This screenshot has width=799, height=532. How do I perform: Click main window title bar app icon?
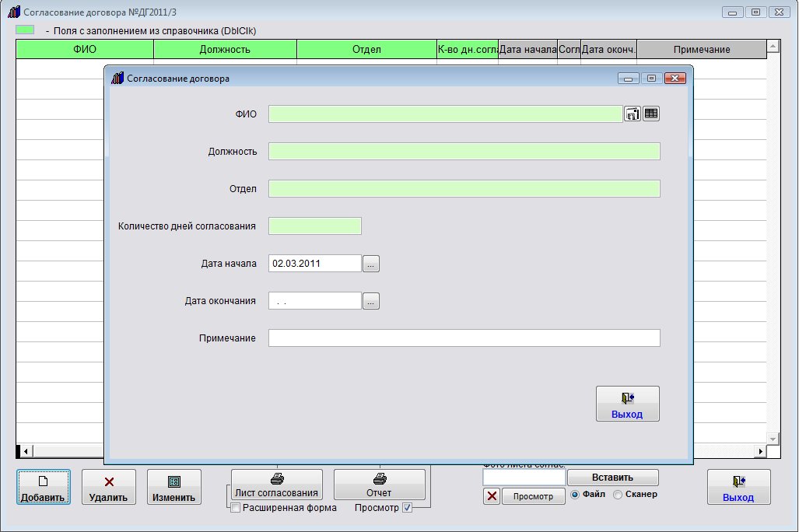pos(14,12)
